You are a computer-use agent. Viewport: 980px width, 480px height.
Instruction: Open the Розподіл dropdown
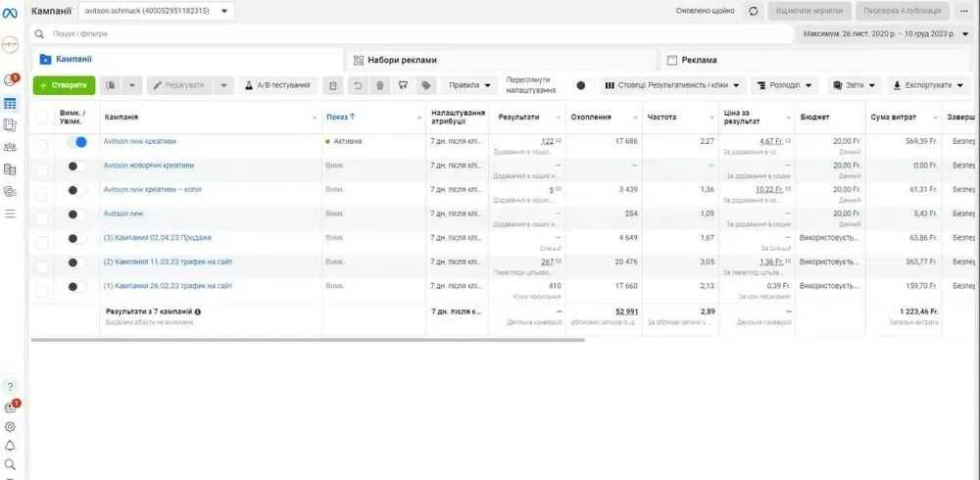click(x=784, y=85)
